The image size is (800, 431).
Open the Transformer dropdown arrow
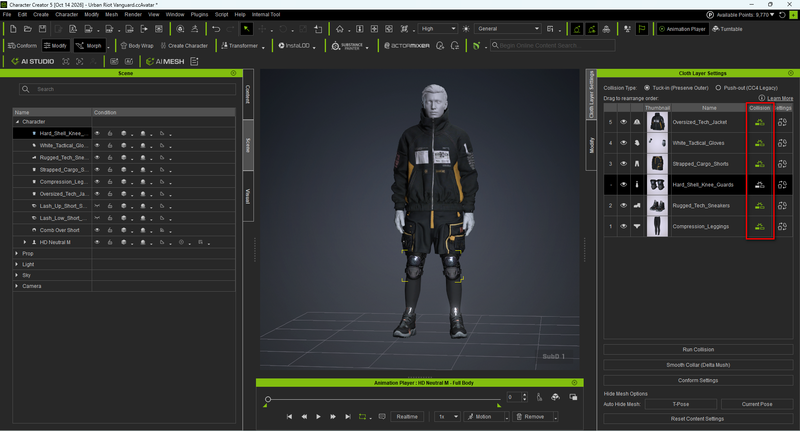[263, 47]
